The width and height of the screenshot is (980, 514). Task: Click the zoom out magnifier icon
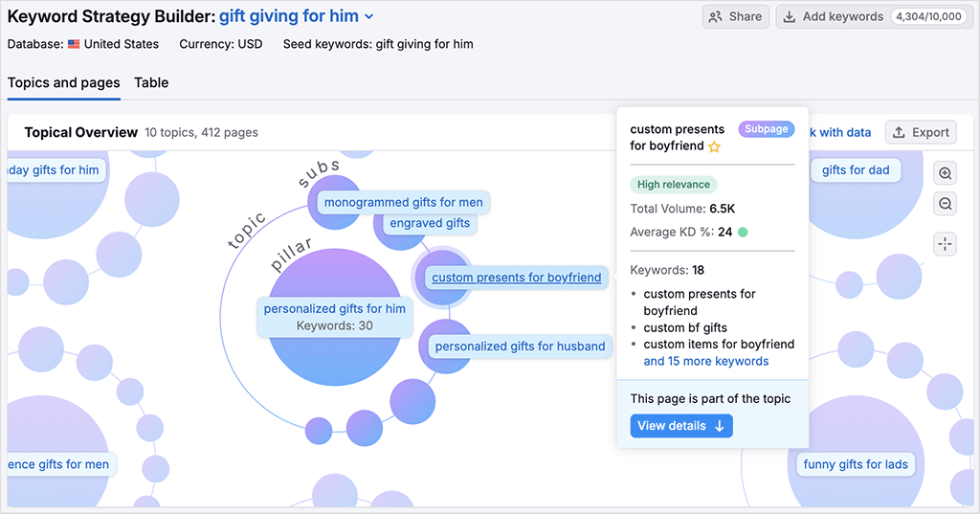coord(945,204)
